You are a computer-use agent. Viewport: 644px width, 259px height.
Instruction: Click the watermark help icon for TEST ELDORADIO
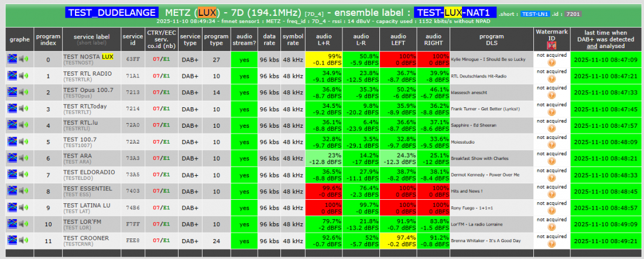[x=551, y=178]
